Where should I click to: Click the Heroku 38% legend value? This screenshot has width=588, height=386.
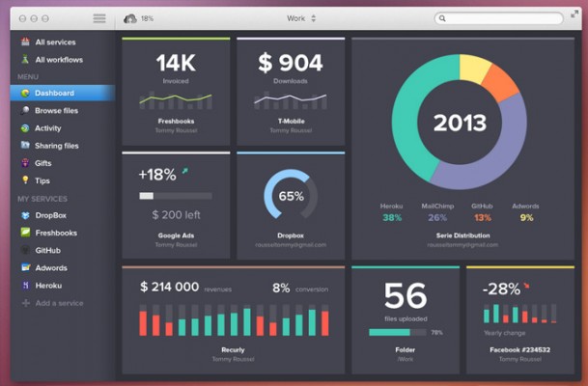click(x=392, y=218)
